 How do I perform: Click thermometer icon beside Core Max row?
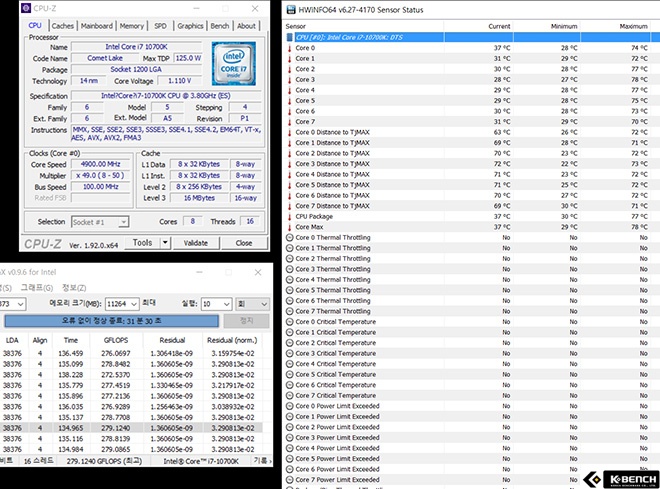coord(290,227)
